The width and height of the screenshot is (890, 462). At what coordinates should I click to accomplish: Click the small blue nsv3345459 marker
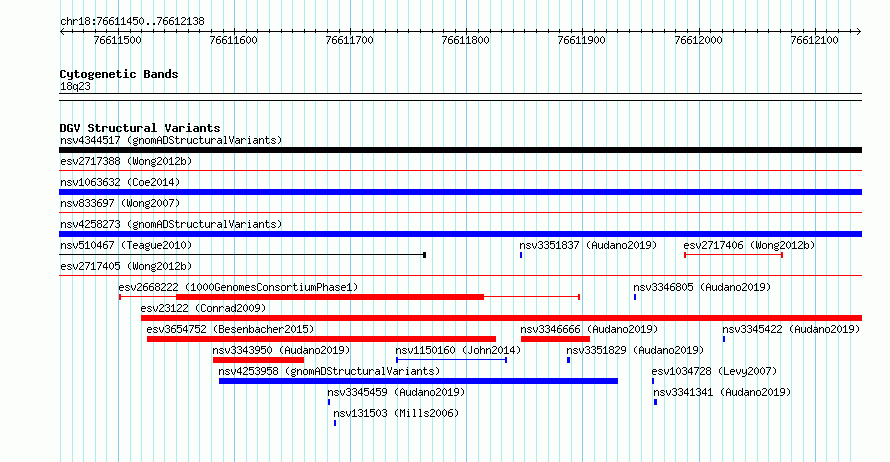click(329, 402)
